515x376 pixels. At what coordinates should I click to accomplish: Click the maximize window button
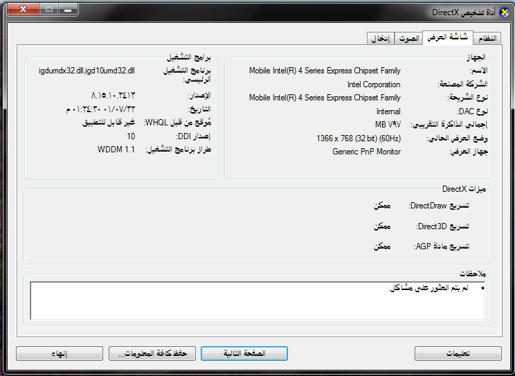click(x=49, y=9)
